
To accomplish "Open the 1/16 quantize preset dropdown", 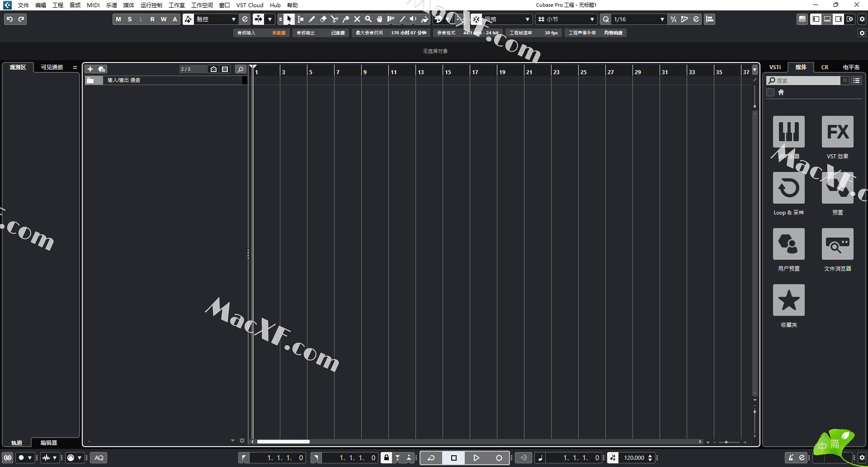I will click(638, 19).
